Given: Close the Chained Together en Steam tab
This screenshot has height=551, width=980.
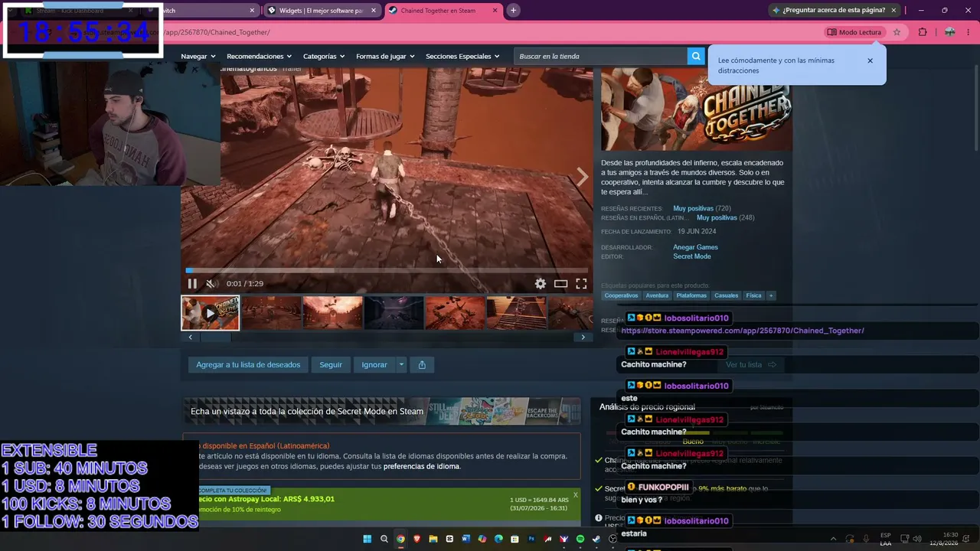Looking at the screenshot, I should (494, 11).
